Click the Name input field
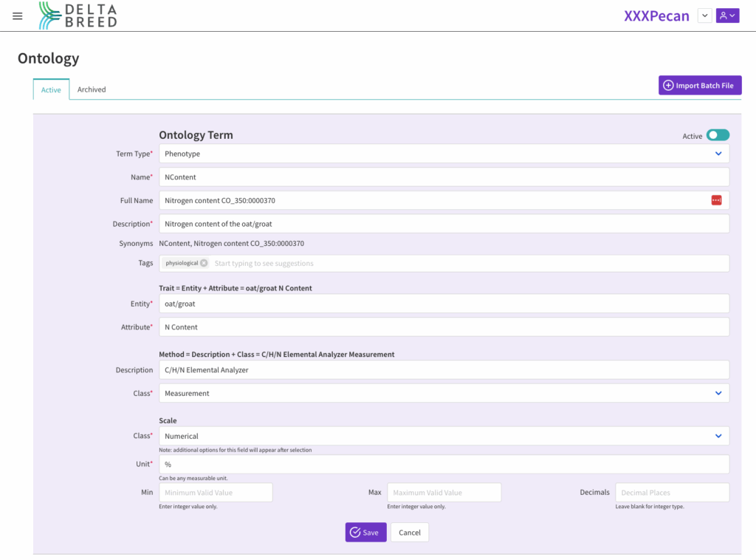 click(x=443, y=177)
